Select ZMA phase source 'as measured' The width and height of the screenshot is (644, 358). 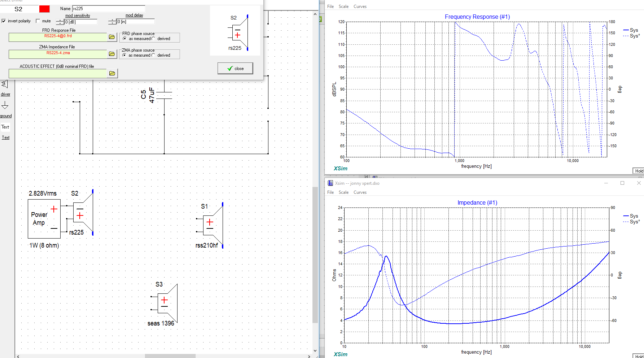(124, 55)
